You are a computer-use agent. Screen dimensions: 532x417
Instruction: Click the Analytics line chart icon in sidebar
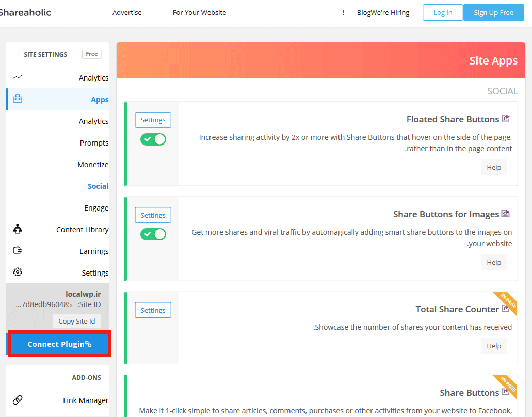click(18, 77)
